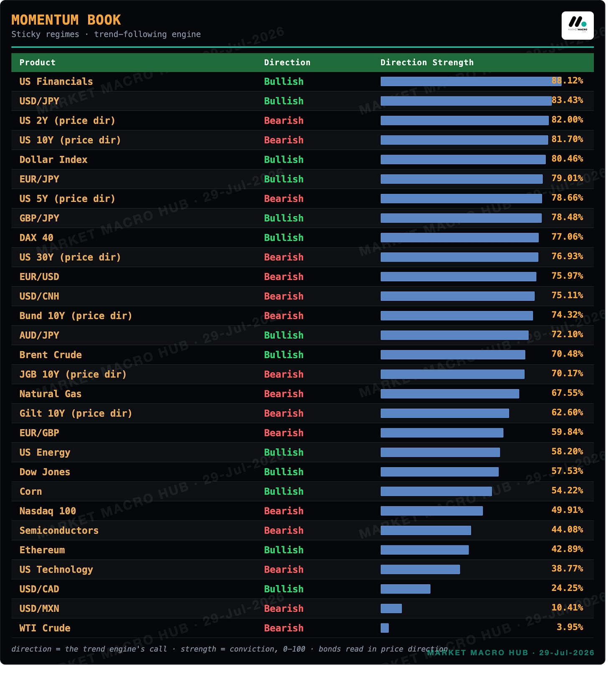Click the 'Bund 10Y (price dir)' row label
The width and height of the screenshot is (608, 700).
pos(76,316)
